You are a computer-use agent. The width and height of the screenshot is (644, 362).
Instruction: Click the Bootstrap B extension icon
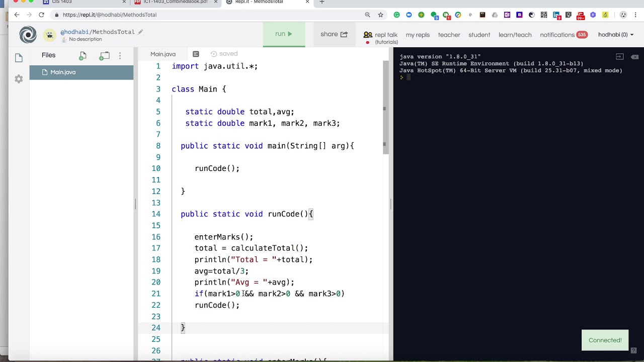click(519, 15)
